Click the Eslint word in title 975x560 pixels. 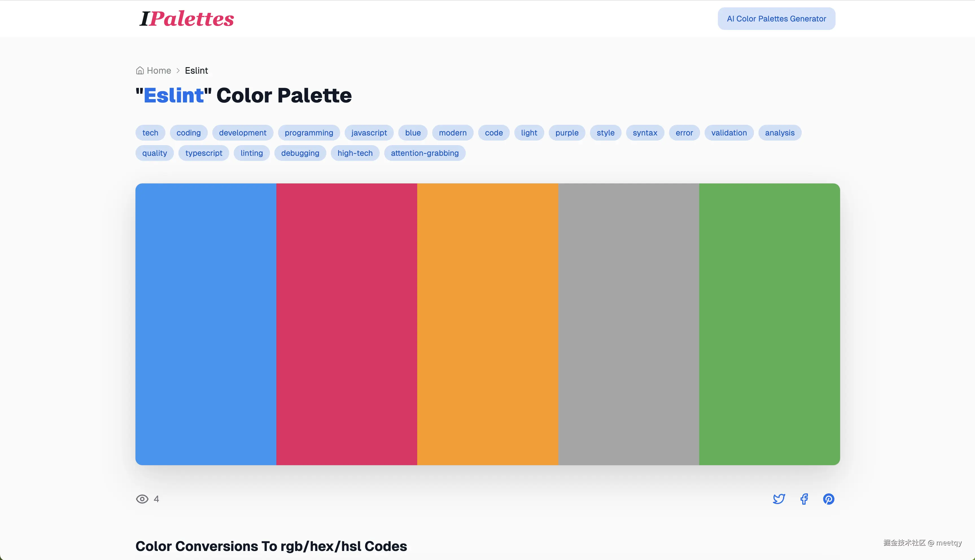tap(173, 95)
